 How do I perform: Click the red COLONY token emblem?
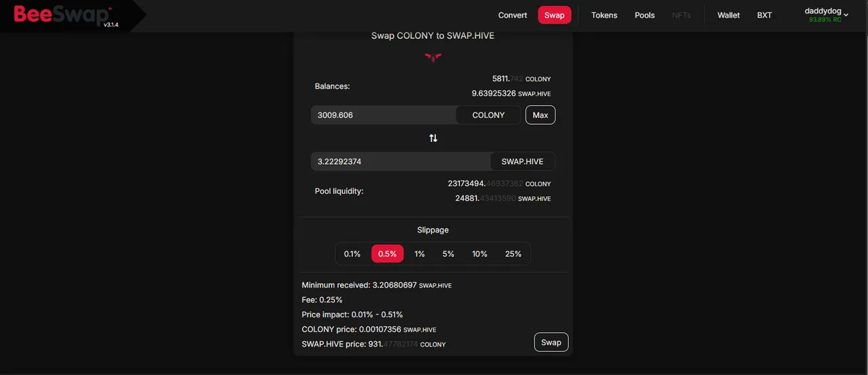(433, 58)
